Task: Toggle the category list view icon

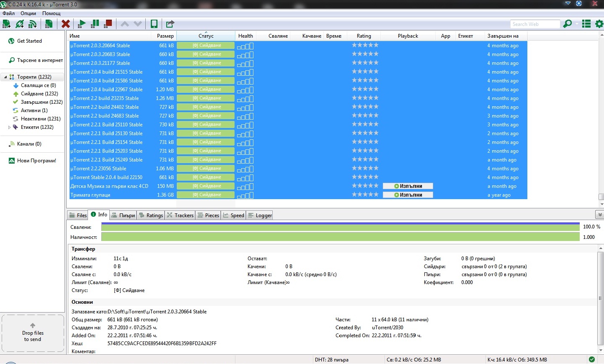Action: click(586, 24)
